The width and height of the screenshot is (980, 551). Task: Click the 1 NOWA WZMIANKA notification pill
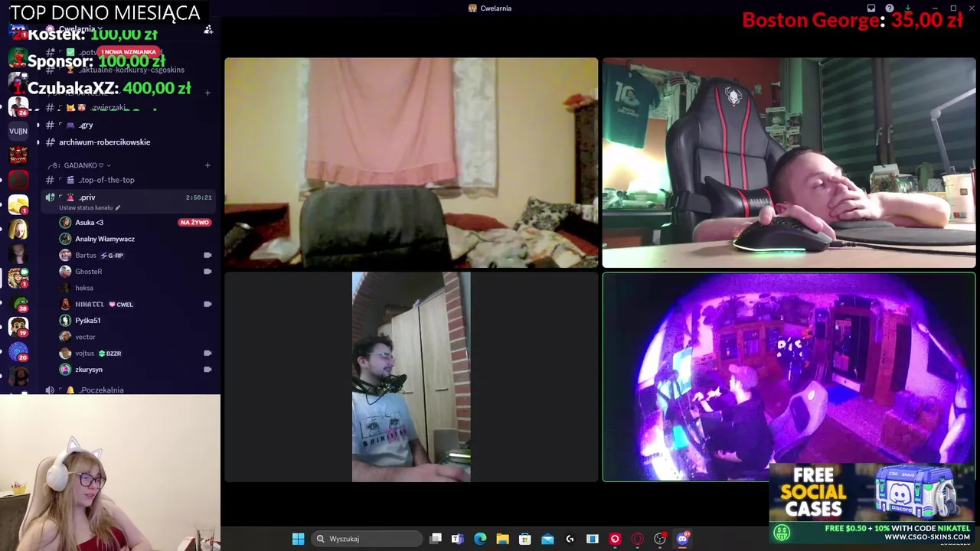coord(129,52)
